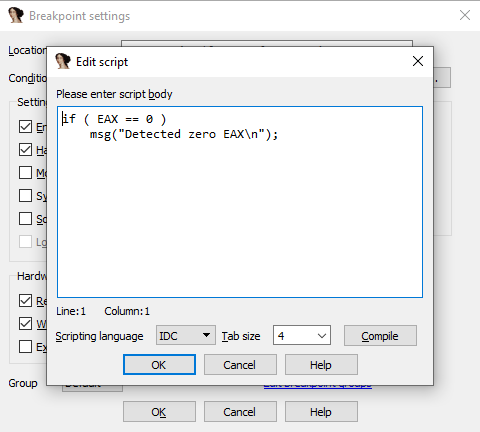Enable the unchecked Sy... checkbox in Settings

[25, 196]
